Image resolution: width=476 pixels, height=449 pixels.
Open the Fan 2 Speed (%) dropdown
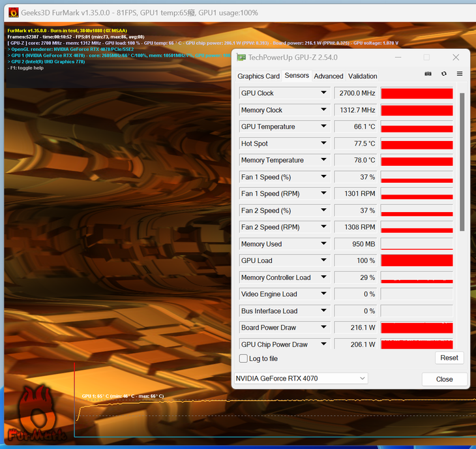click(323, 210)
